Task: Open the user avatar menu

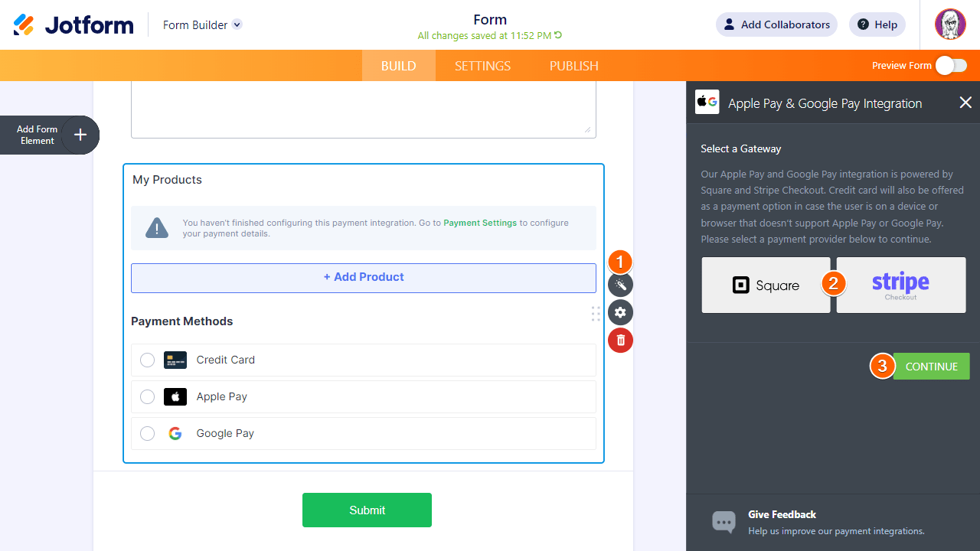Action: pyautogui.click(x=950, y=24)
